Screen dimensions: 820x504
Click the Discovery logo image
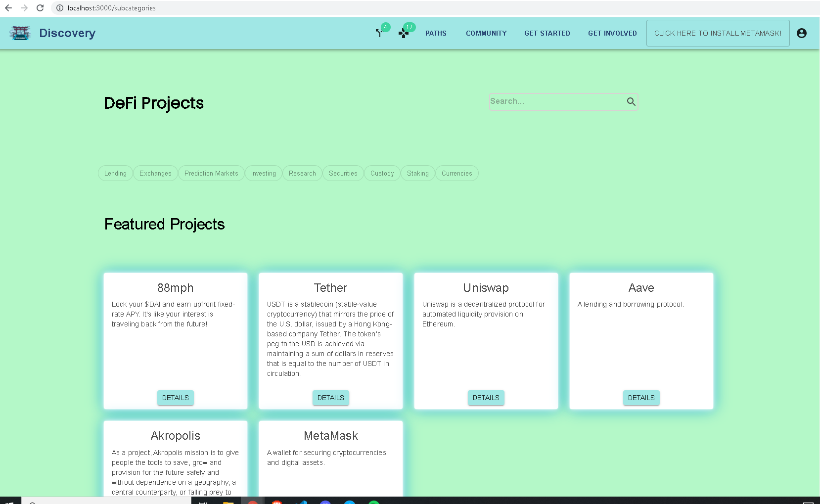point(20,33)
